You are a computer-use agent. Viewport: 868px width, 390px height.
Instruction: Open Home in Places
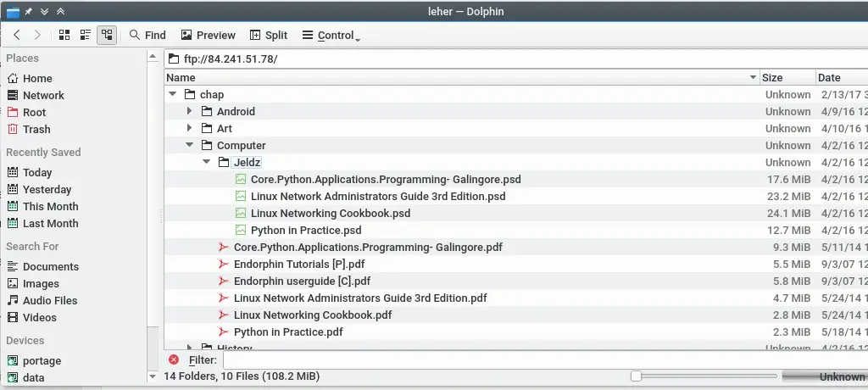(37, 79)
